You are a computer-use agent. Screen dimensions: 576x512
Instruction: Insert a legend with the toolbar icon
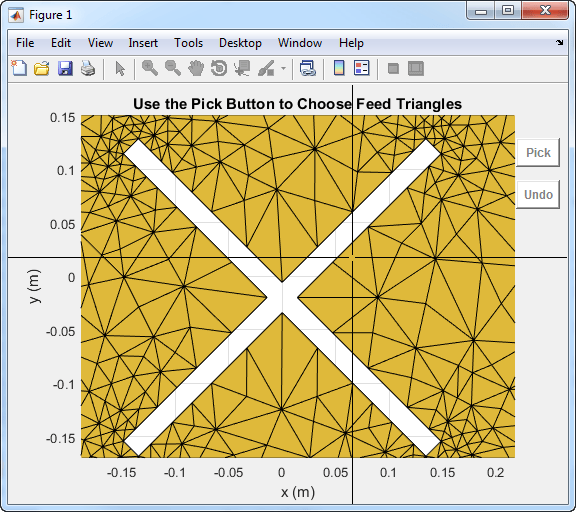point(361,68)
